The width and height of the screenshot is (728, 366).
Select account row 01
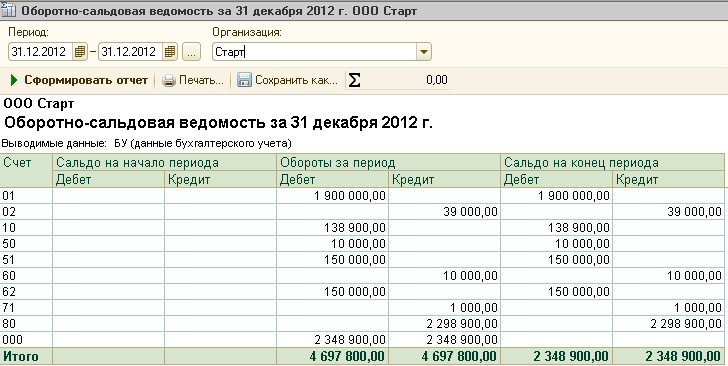click(x=362, y=196)
